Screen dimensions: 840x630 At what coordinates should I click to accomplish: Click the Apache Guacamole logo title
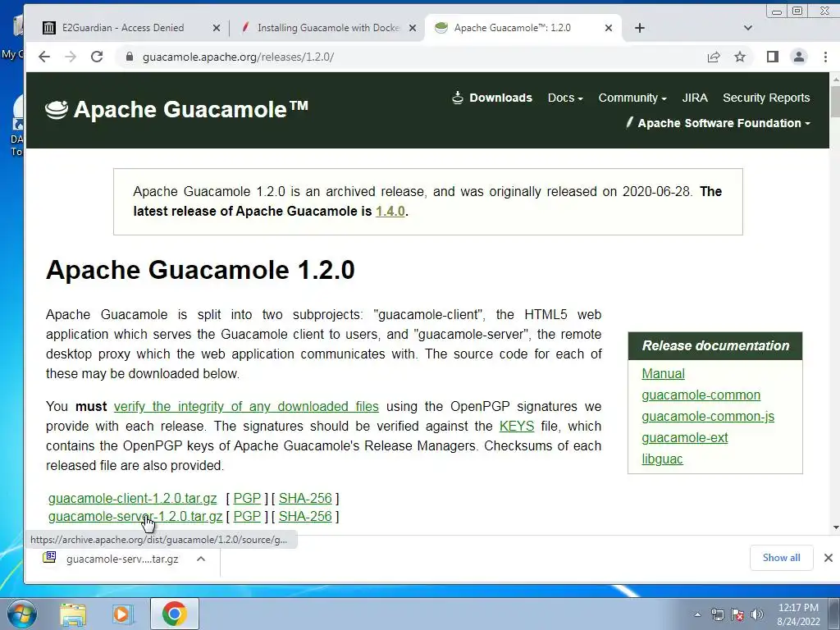coord(177,109)
